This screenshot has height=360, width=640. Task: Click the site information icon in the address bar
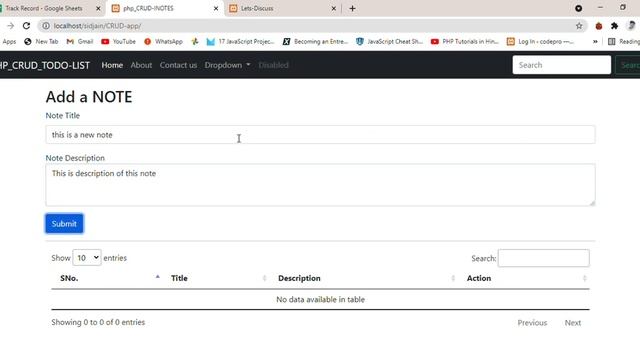coord(46,26)
